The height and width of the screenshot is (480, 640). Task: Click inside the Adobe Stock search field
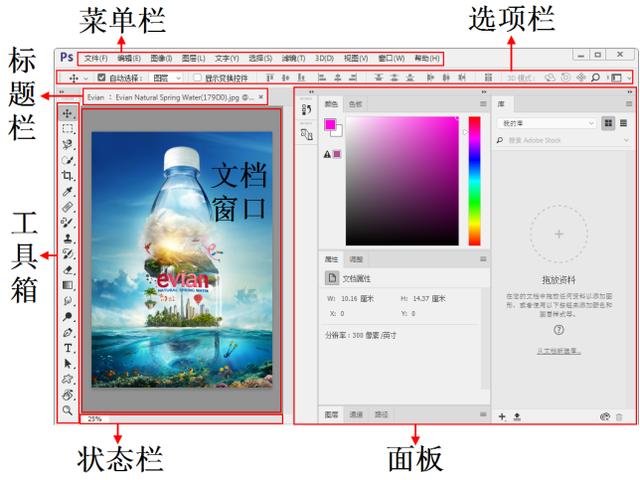[x=563, y=140]
